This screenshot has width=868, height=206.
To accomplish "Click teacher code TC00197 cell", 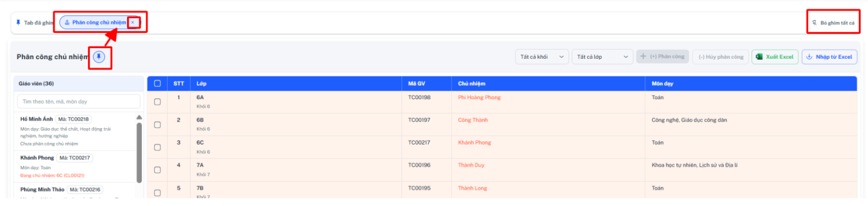I will 419,120.
